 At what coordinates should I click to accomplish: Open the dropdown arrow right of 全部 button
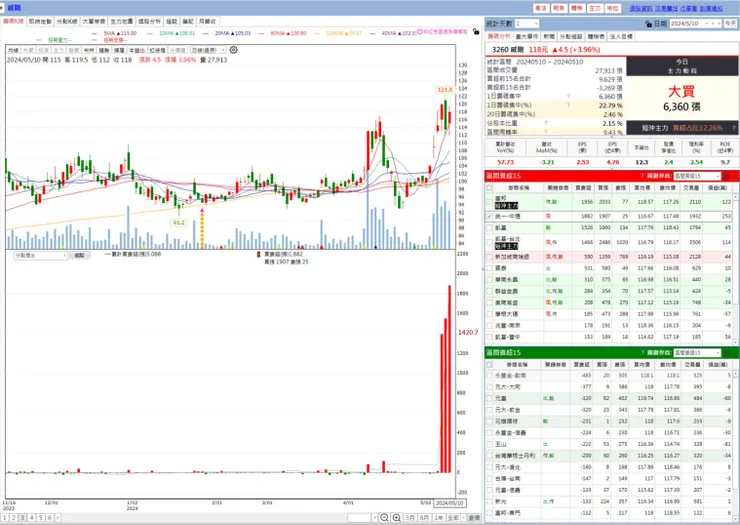pos(464,518)
